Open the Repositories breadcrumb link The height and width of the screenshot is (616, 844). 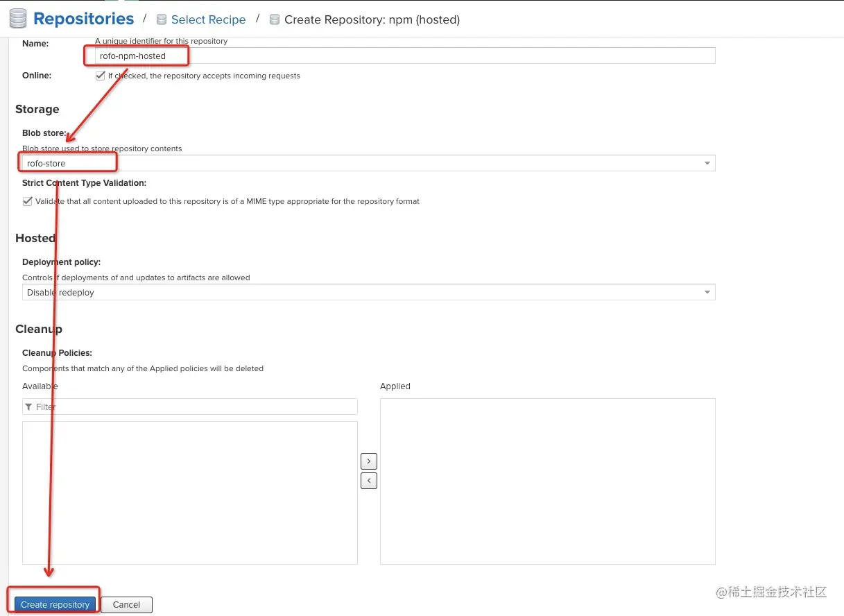(83, 19)
